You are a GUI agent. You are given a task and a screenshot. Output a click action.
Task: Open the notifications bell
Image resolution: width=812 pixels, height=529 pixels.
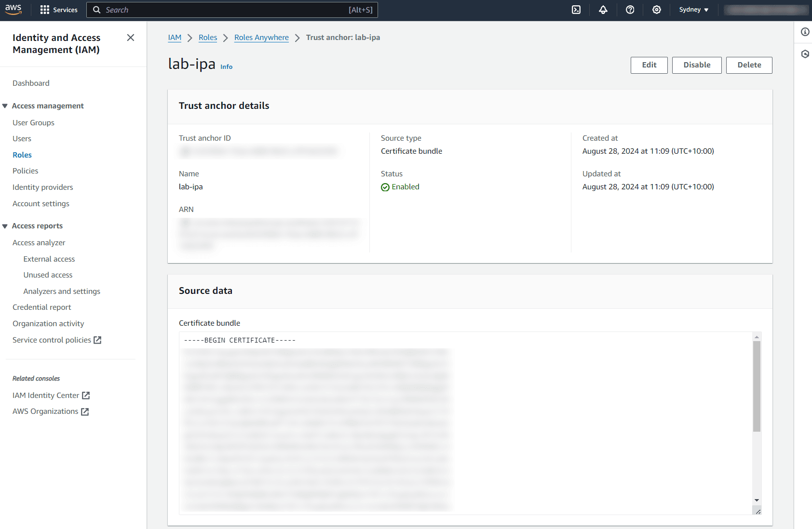(x=603, y=10)
